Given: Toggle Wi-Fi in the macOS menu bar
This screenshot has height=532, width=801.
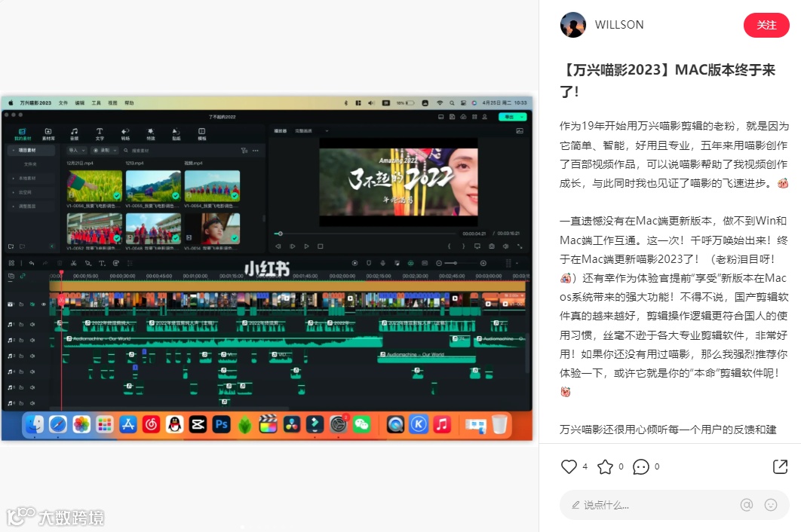Looking at the screenshot, I should (440, 102).
